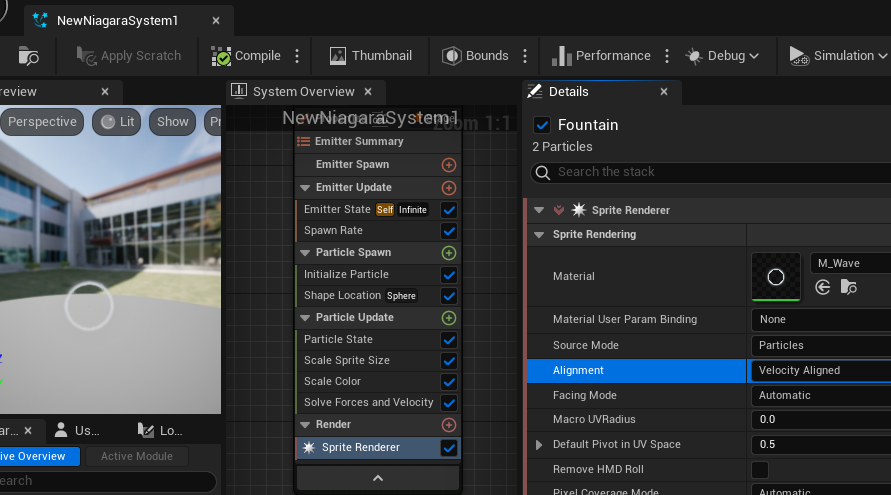Disable the Particle State checkbox

coord(449,340)
